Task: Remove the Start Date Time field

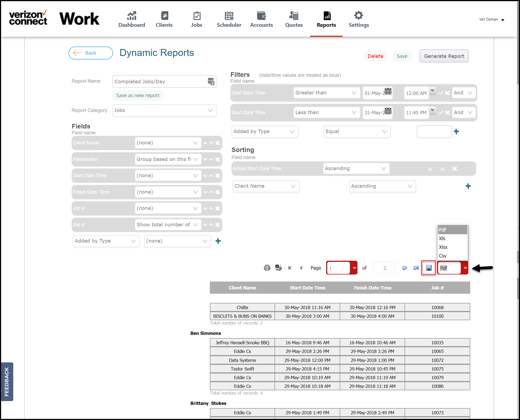Action: (x=217, y=176)
